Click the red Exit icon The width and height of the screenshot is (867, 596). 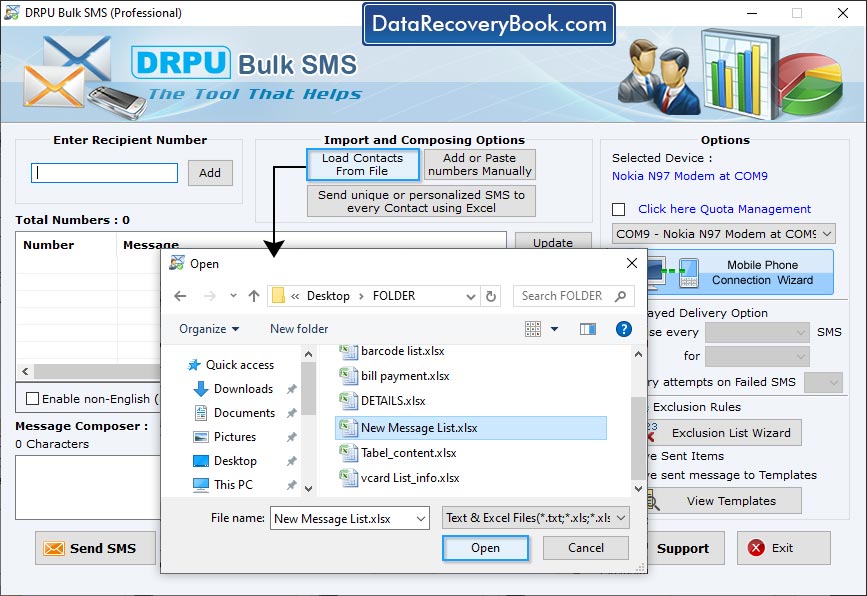(x=757, y=548)
